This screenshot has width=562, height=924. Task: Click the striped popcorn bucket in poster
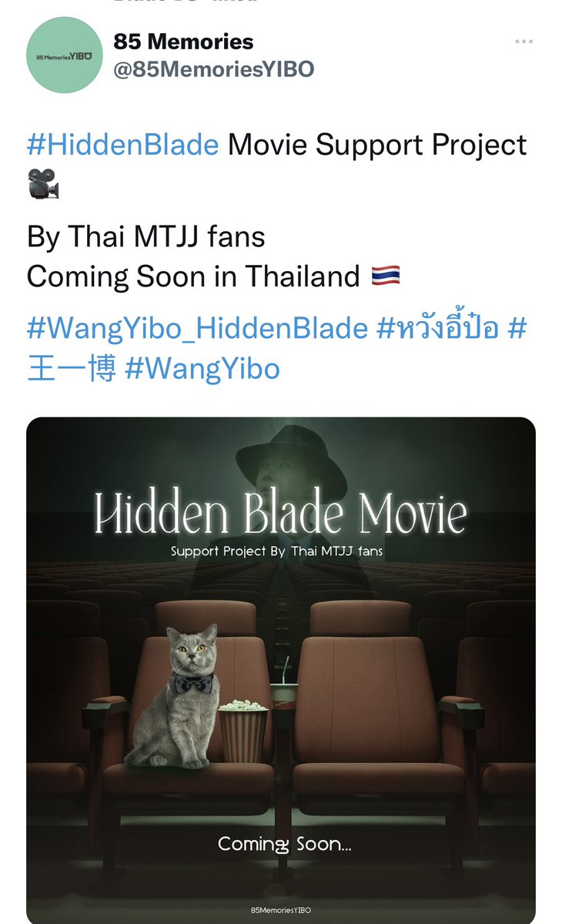point(243,732)
